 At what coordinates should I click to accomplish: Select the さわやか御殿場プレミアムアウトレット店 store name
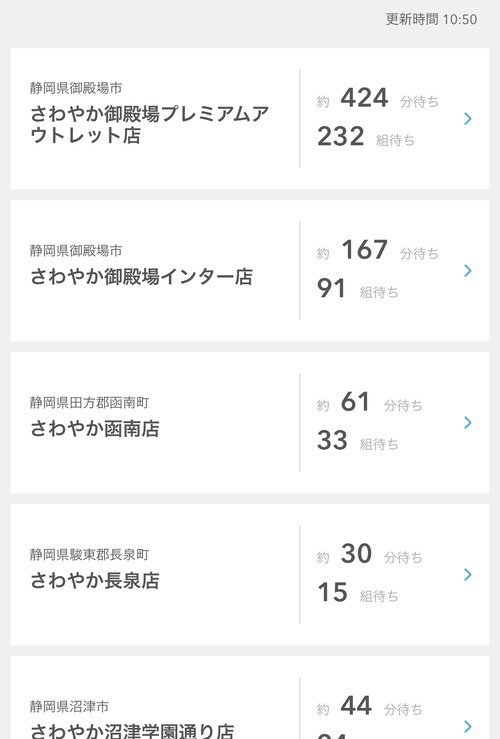149,124
